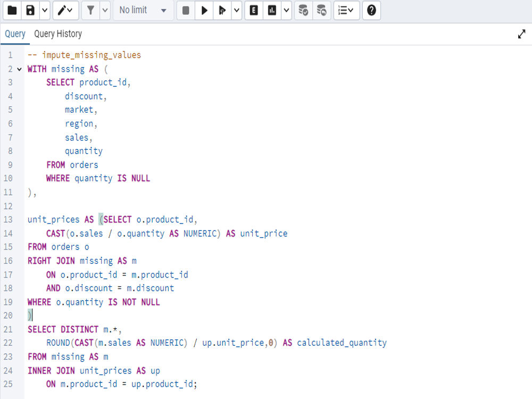Click the filter funnel icon
This screenshot has width=532, height=399.
coord(90,10)
